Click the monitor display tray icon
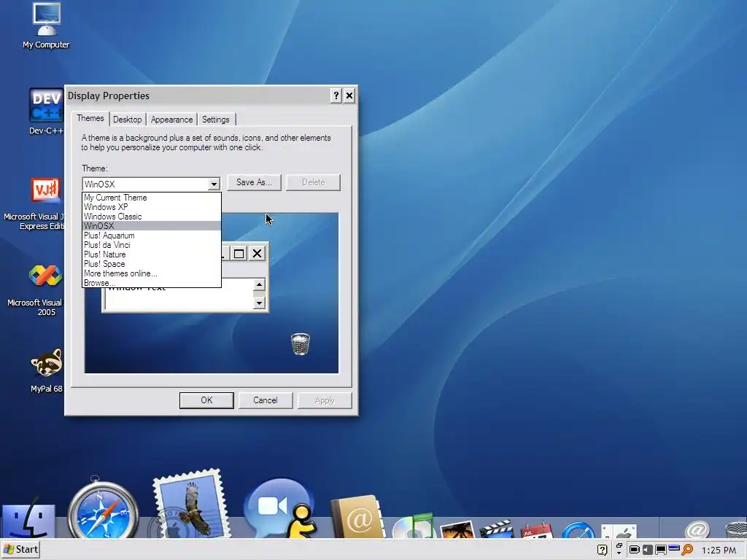The image size is (747, 560). point(661,550)
